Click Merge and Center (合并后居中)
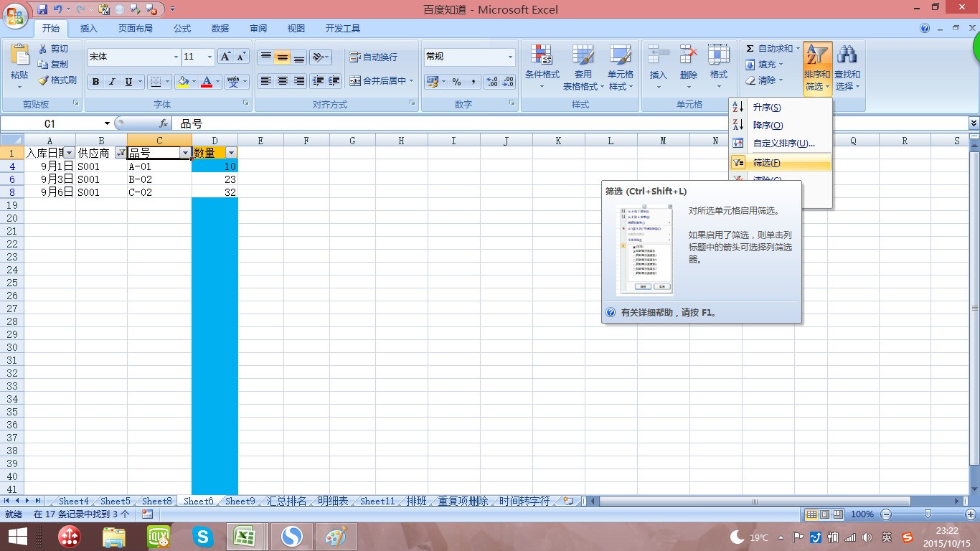Viewport: 980px width, 551px height. 382,81
